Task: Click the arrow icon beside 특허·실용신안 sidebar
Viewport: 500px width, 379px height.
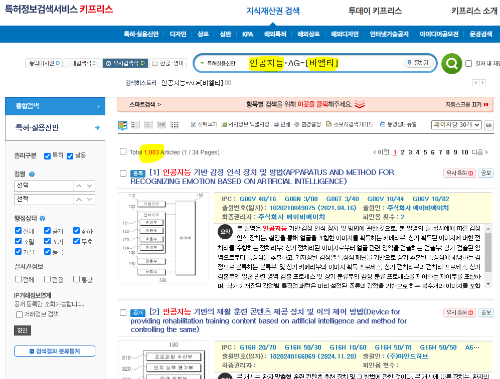Action: 97,127
